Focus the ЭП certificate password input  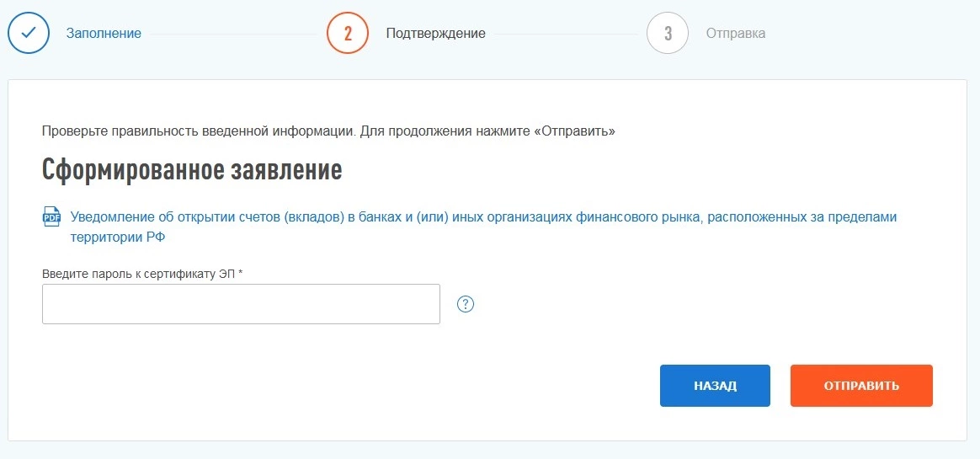241,304
